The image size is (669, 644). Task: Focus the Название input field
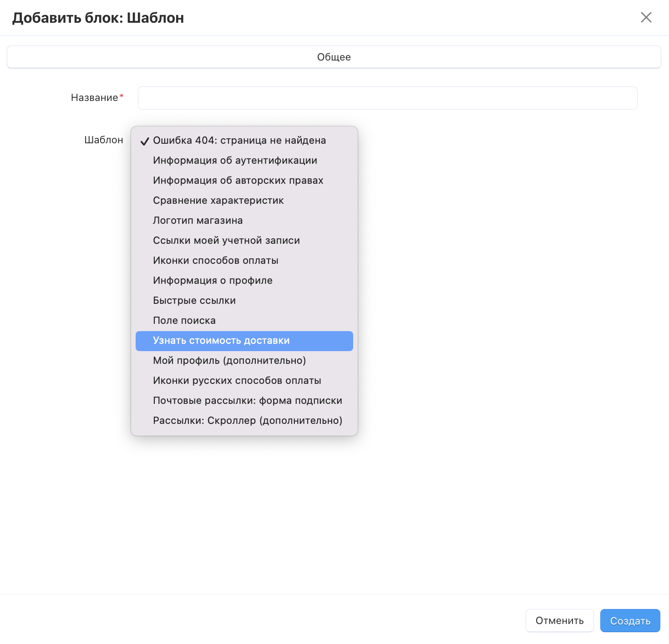click(x=387, y=98)
